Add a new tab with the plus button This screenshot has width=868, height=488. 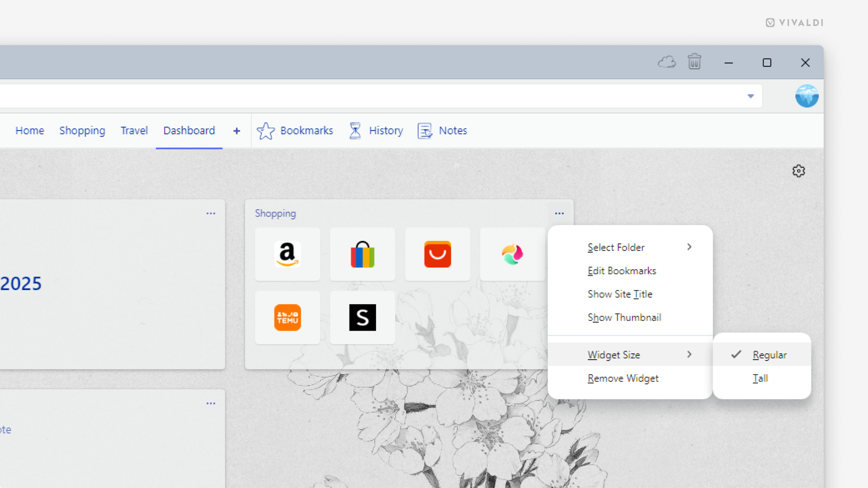(236, 131)
